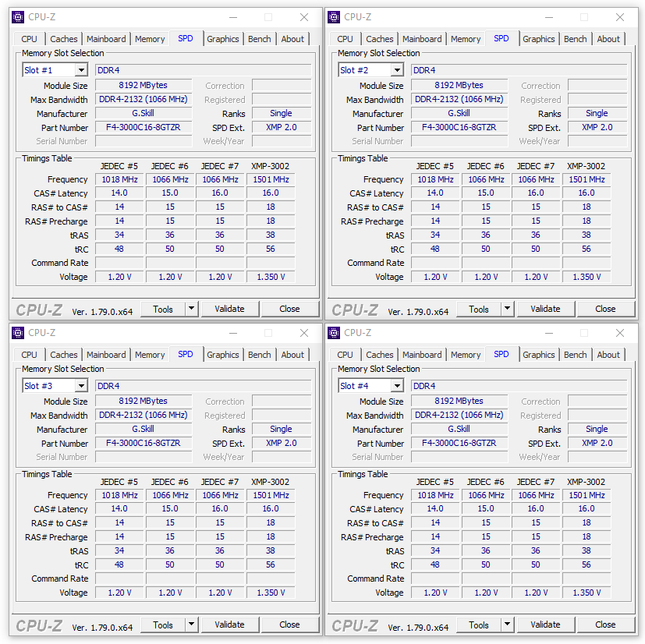Select Mainboard tab in Slot #3 window
The image size is (645, 644).
pyautogui.click(x=106, y=355)
